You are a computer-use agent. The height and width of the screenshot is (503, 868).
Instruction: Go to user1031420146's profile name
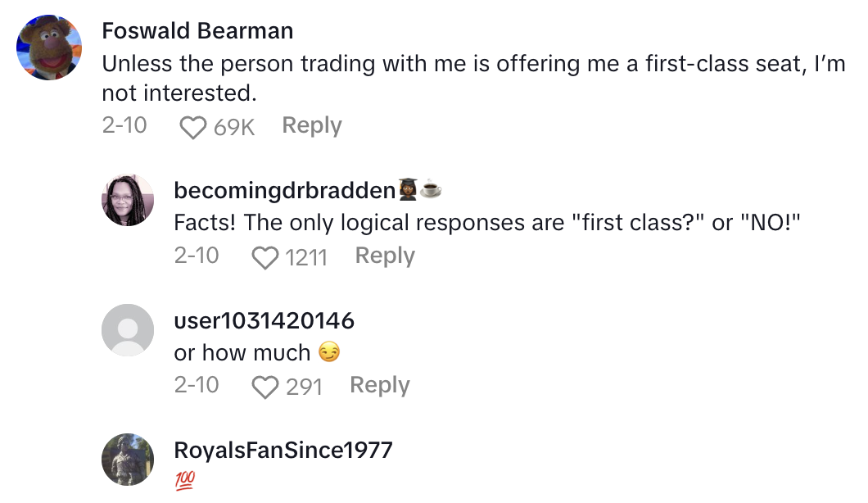pos(264,320)
